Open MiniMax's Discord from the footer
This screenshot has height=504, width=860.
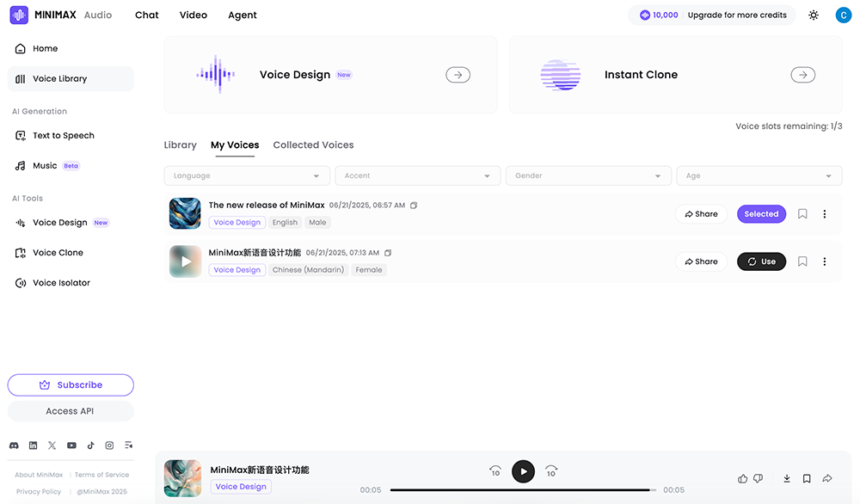click(13, 445)
